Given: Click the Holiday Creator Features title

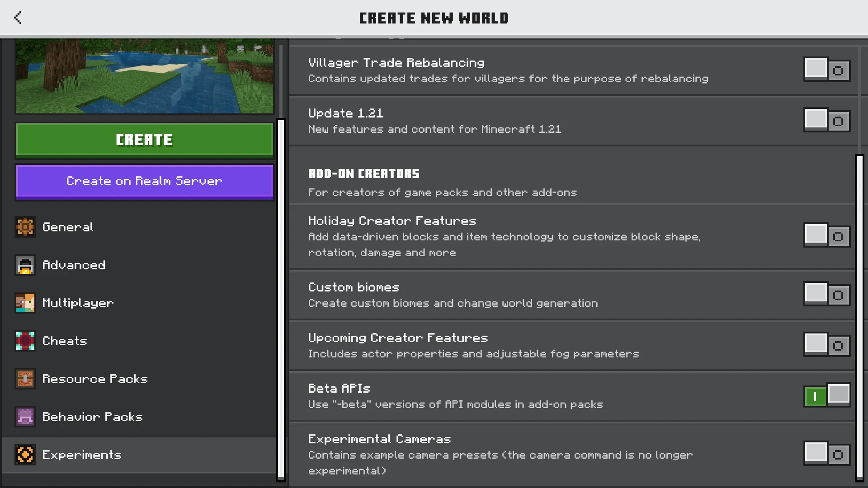Looking at the screenshot, I should click(x=392, y=221).
